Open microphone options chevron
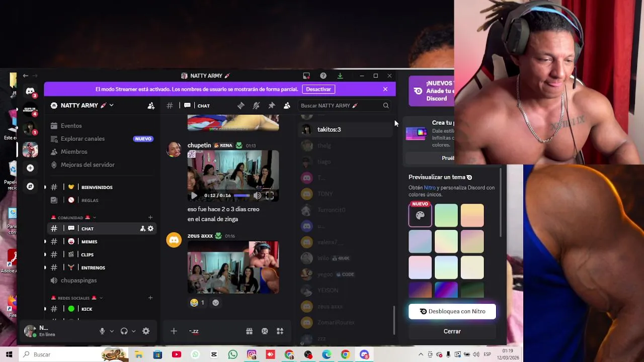 [x=112, y=331]
